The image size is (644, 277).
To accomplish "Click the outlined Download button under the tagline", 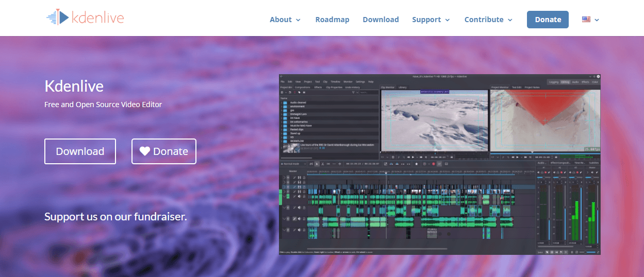I will tap(80, 151).
